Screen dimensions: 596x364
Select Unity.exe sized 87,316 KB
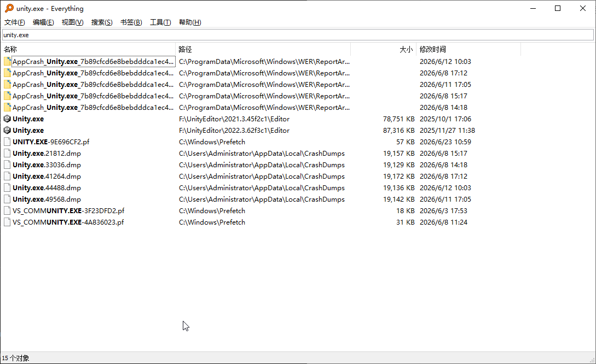pyautogui.click(x=28, y=130)
